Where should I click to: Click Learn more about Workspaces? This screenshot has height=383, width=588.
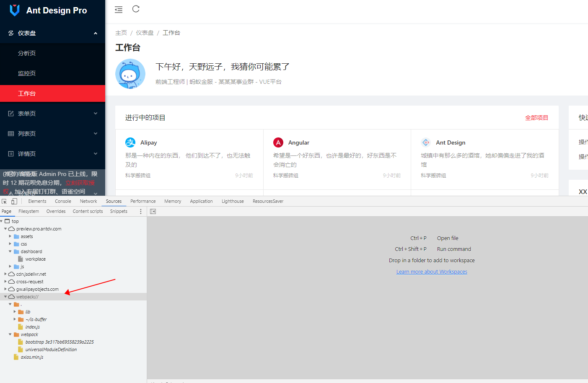pyautogui.click(x=432, y=272)
